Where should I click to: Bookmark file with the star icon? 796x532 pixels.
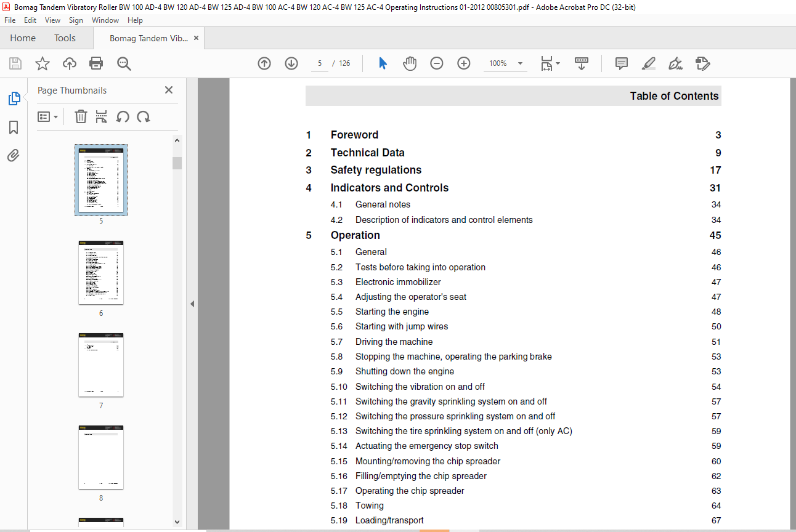click(x=42, y=63)
